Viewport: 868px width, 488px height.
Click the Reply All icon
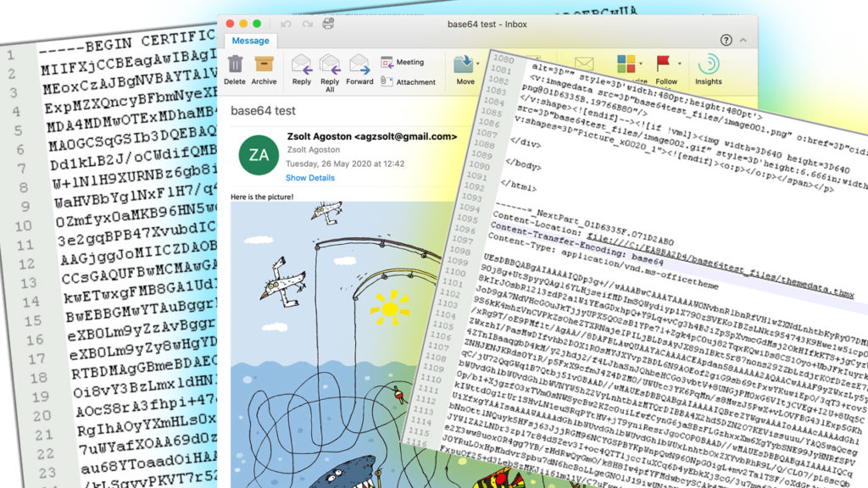[x=330, y=65]
